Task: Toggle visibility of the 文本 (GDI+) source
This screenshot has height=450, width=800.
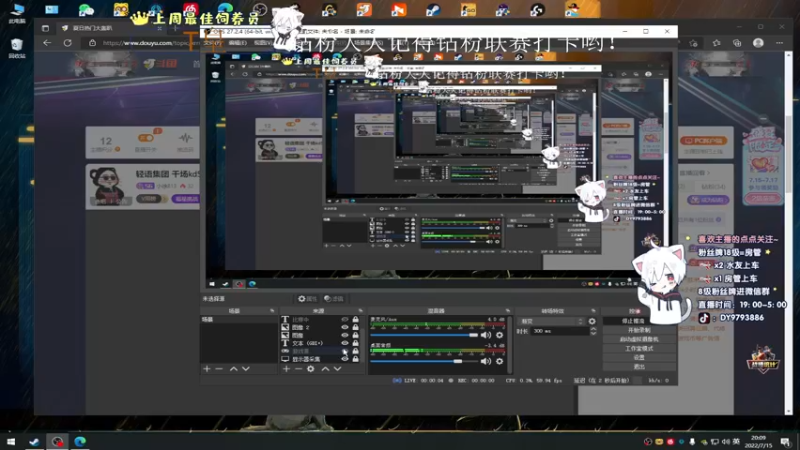Action: point(345,343)
